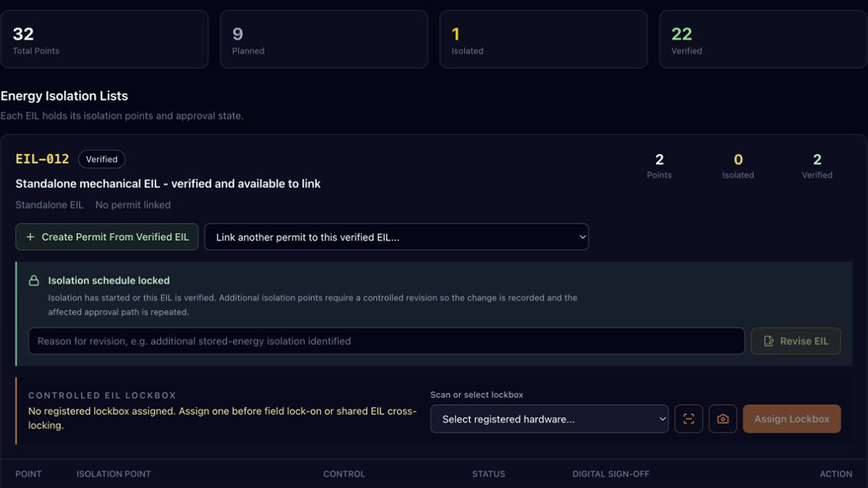
Task: Click the Verified status badge
Action: point(102,159)
